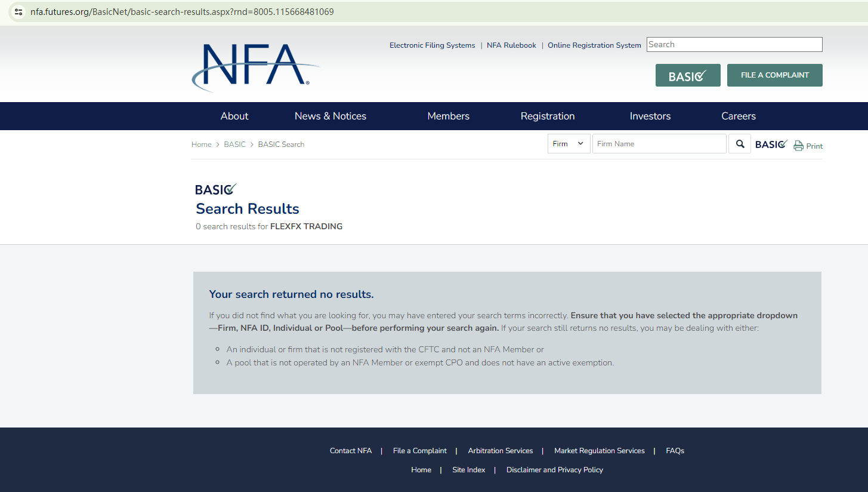Click the Print link text
The width and height of the screenshot is (868, 492).
[x=814, y=146]
